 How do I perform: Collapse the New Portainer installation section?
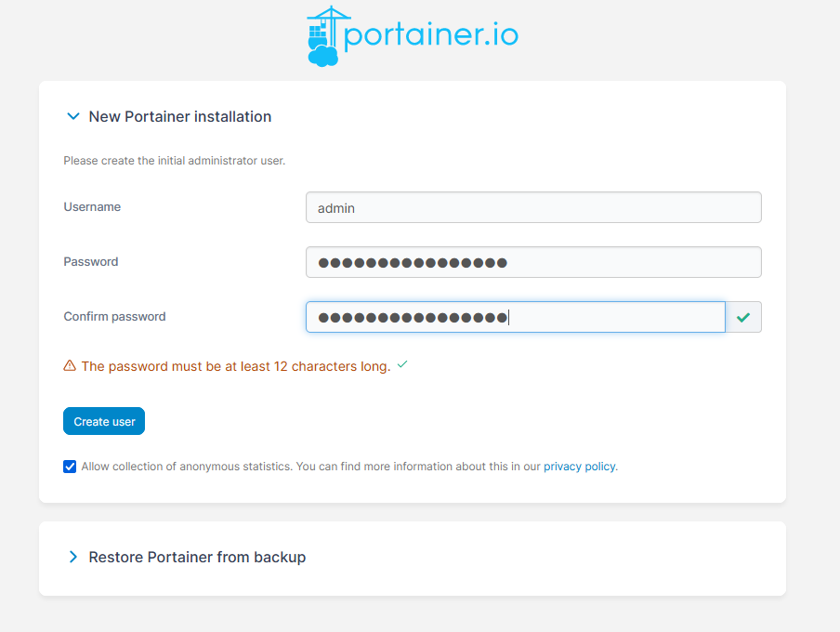point(73,116)
